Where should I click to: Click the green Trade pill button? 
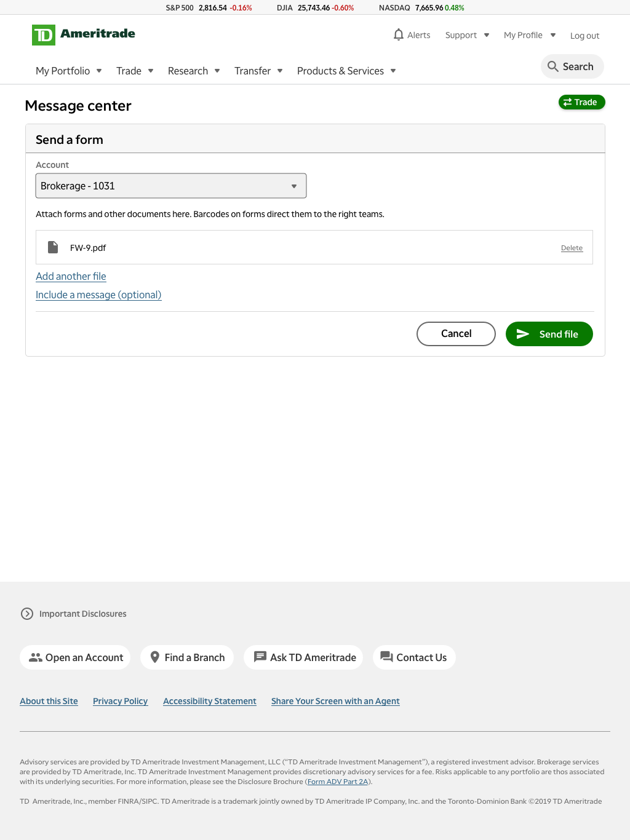581,102
